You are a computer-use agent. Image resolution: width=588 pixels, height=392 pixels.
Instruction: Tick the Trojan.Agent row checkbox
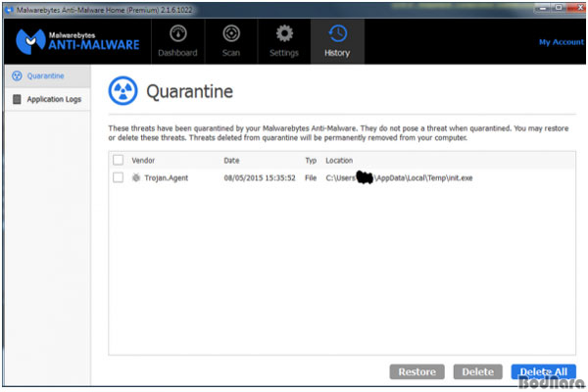coord(118,177)
